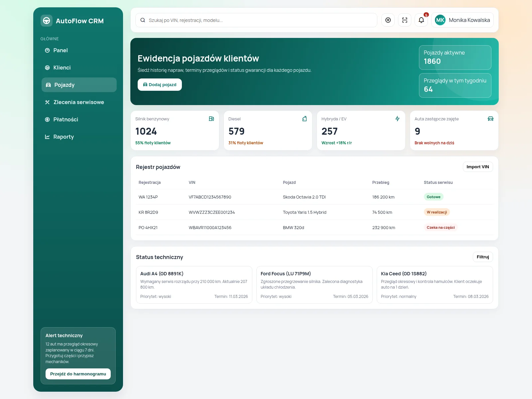Screen dimensions: 532x399
Task: Click the Termin: 05.03.2026 text
Action: pyautogui.click(x=351, y=297)
